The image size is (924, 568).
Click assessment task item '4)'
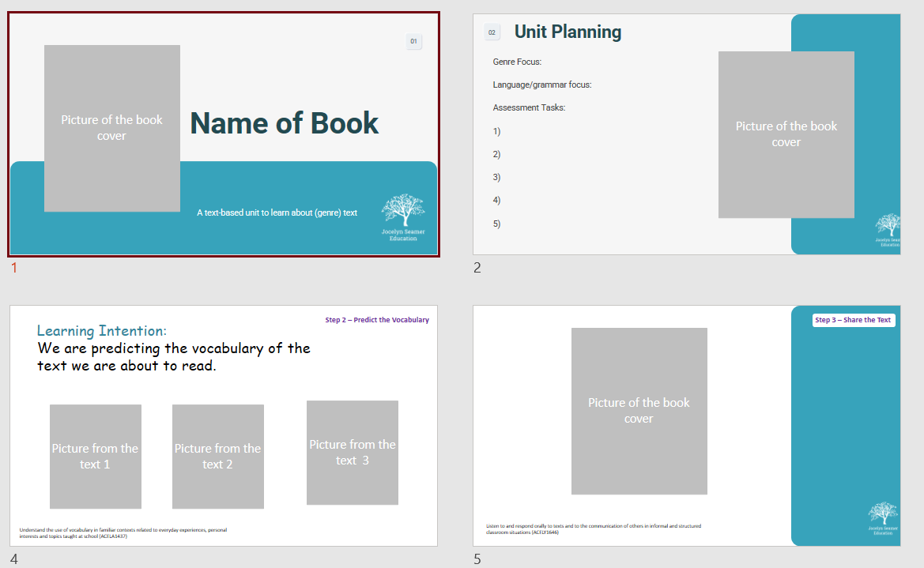(496, 201)
